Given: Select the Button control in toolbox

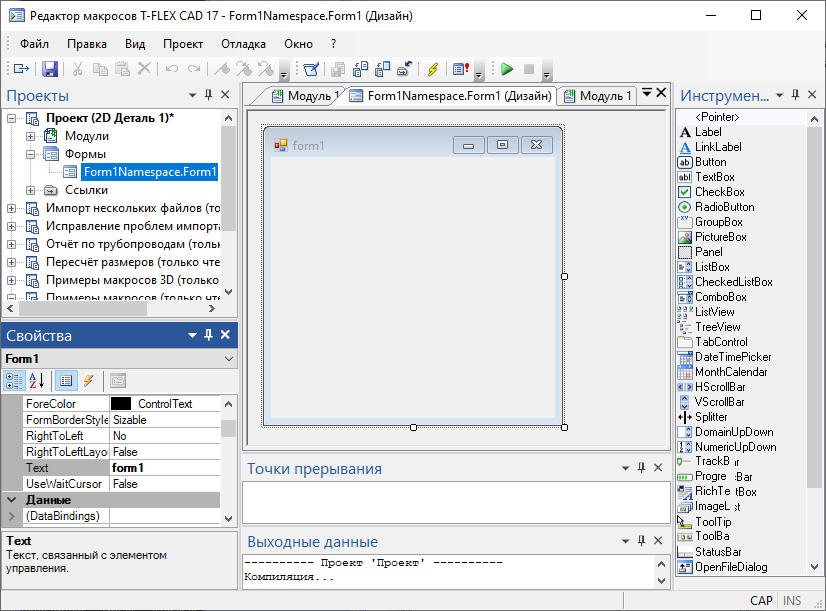Looking at the screenshot, I should click(710, 162).
